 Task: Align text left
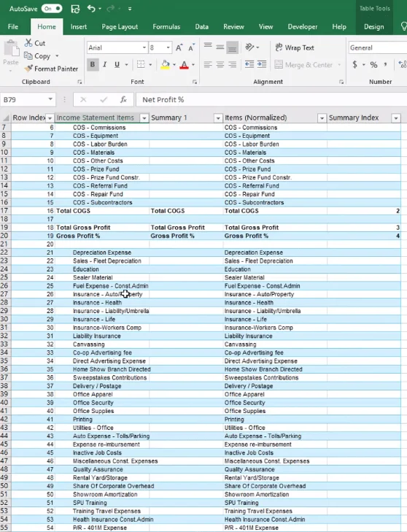pyautogui.click(x=208, y=64)
